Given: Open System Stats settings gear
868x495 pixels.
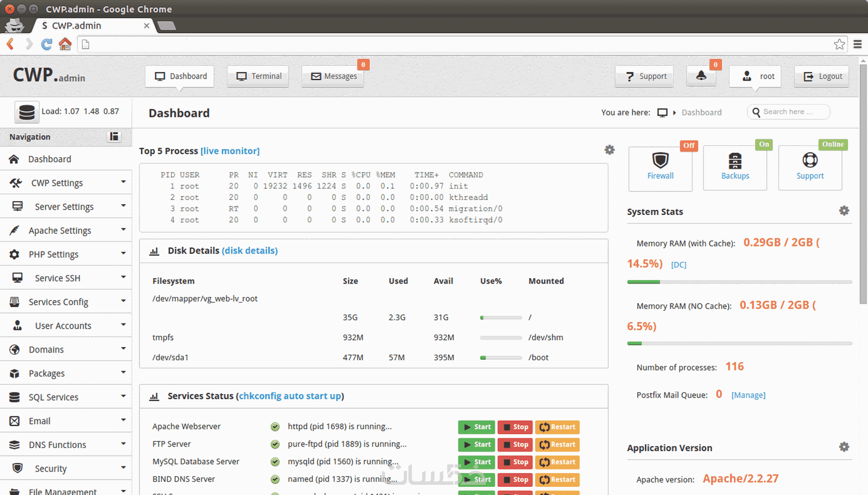Looking at the screenshot, I should point(844,211).
